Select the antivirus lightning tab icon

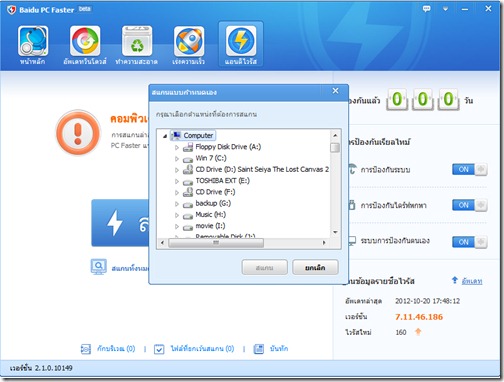tap(241, 41)
